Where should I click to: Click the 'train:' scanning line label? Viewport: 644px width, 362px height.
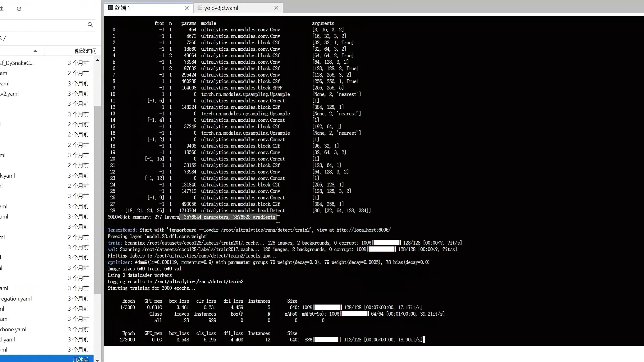pyautogui.click(x=115, y=243)
